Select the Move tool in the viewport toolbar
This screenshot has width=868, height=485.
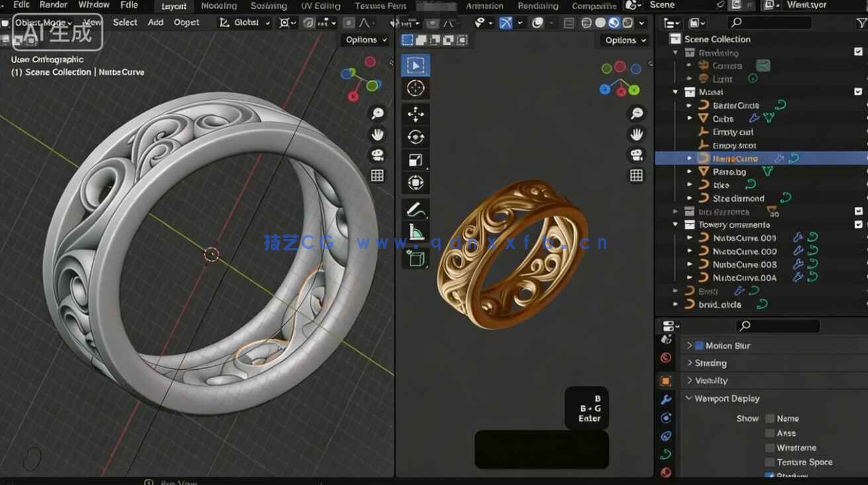point(415,113)
